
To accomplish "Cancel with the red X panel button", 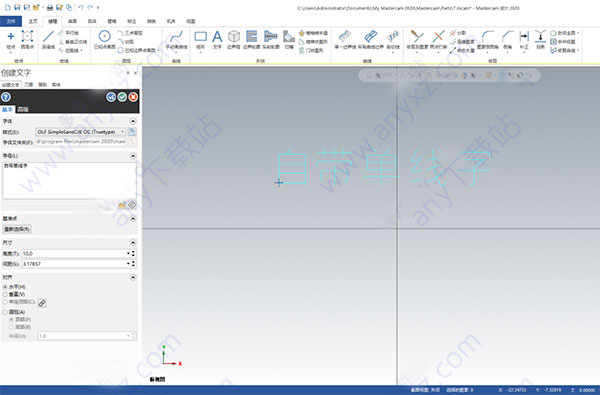I will tap(133, 97).
